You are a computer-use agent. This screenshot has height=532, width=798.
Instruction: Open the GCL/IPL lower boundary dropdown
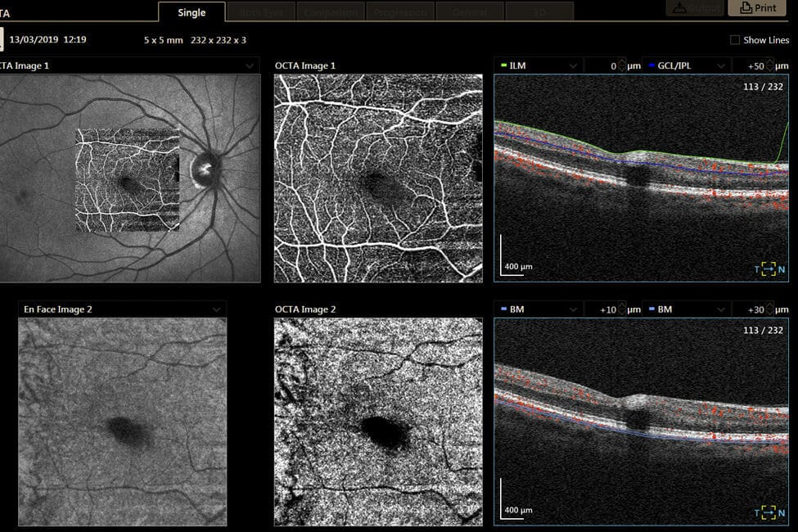[720, 65]
